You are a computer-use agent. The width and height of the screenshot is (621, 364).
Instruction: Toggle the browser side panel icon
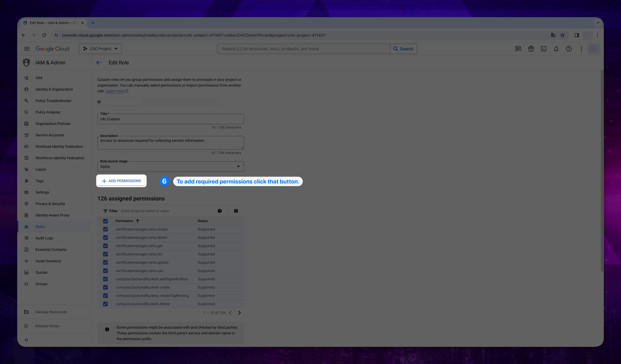pyautogui.click(x=577, y=35)
